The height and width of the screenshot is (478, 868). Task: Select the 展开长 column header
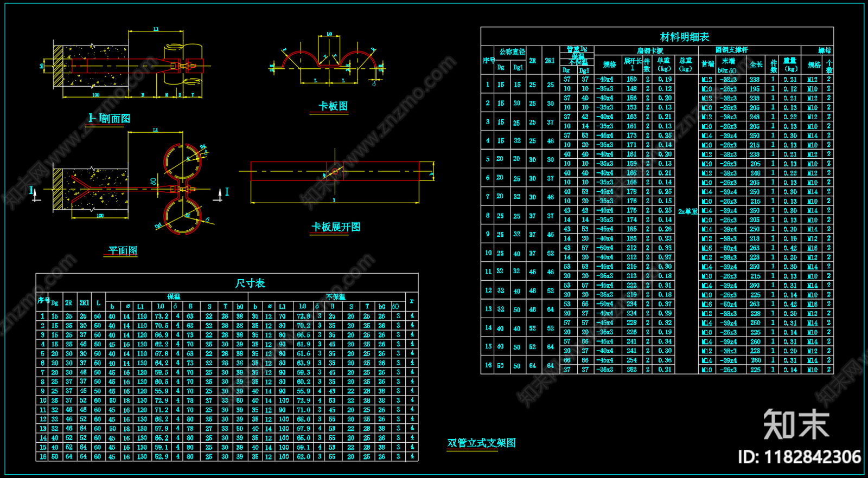click(x=633, y=61)
